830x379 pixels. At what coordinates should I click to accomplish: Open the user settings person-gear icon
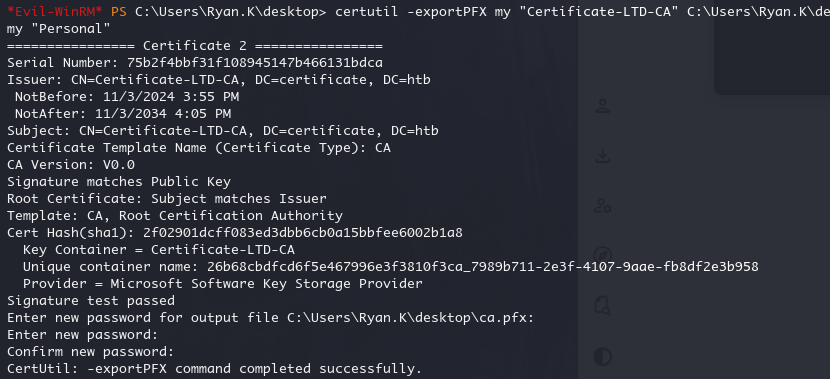coord(602,205)
